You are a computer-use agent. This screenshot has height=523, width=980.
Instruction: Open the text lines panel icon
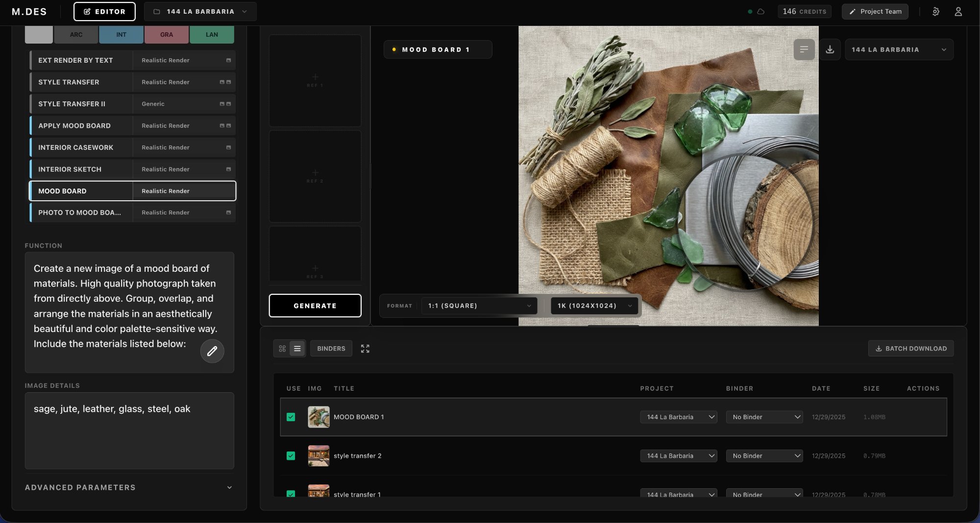[x=804, y=49]
